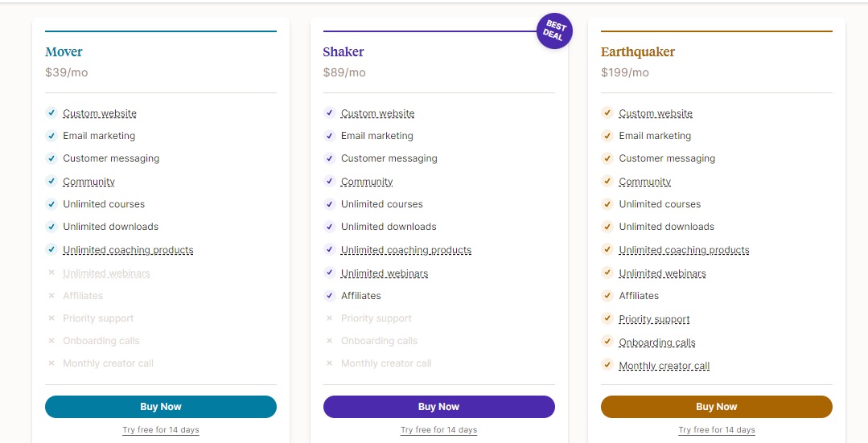This screenshot has height=443, width=868.
Task: Click the Community feature in the Shaker plan
Action: 367,182
